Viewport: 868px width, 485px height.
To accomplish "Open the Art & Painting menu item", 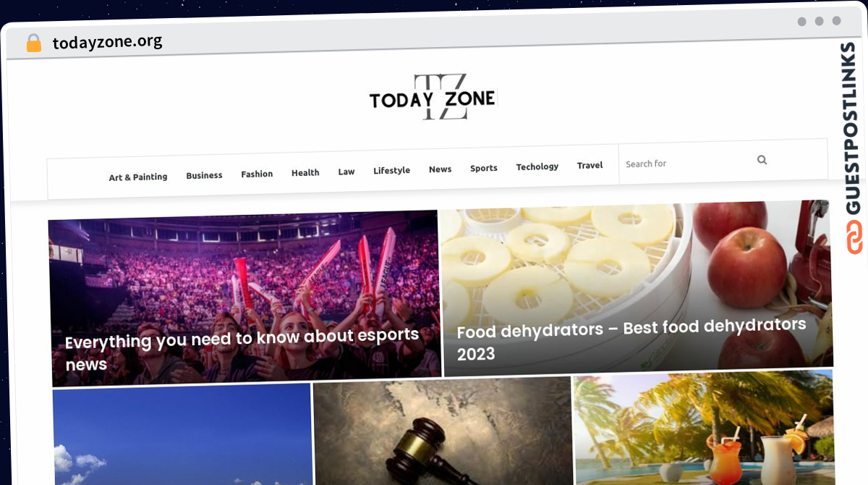I will (x=138, y=177).
